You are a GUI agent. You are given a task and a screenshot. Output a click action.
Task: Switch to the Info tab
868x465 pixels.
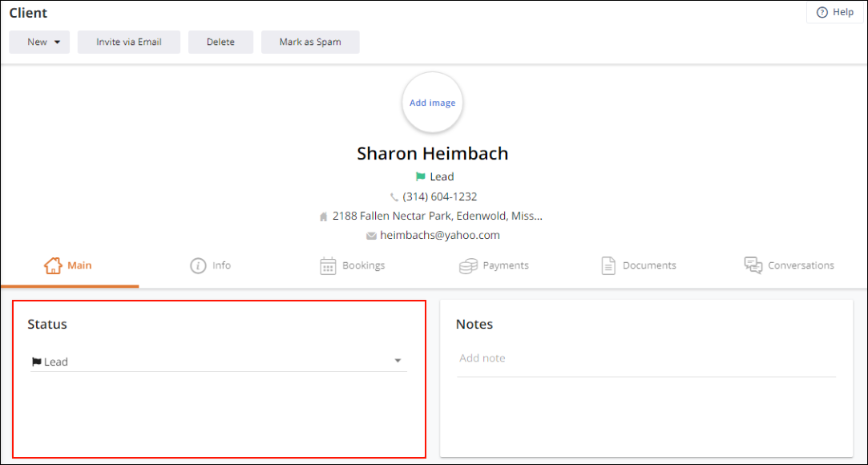tap(210, 265)
